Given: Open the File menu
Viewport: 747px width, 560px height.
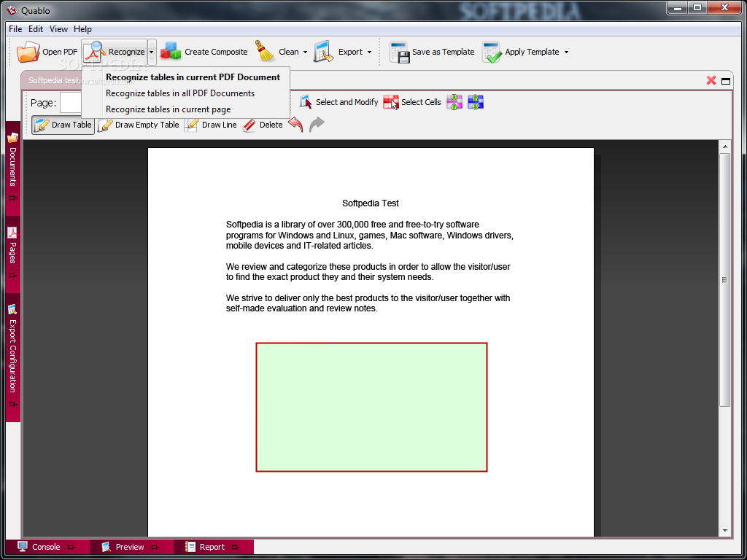Looking at the screenshot, I should pos(15,29).
